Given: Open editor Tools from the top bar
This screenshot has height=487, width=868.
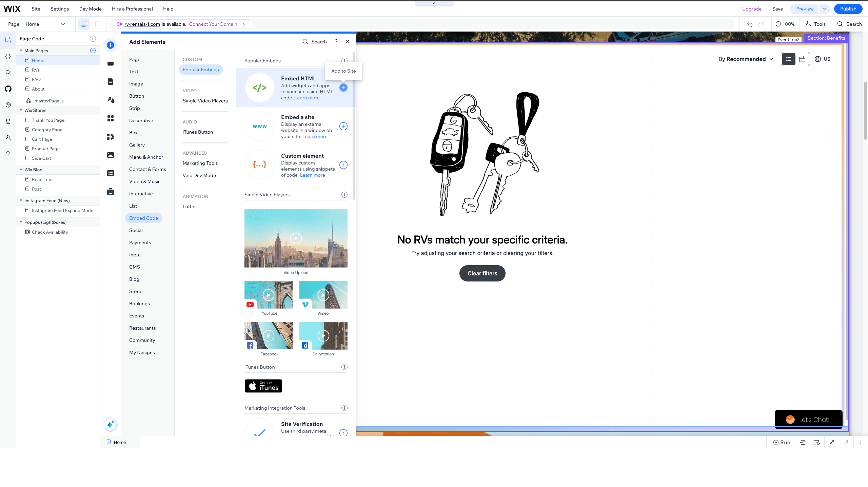Looking at the screenshot, I should click(816, 24).
